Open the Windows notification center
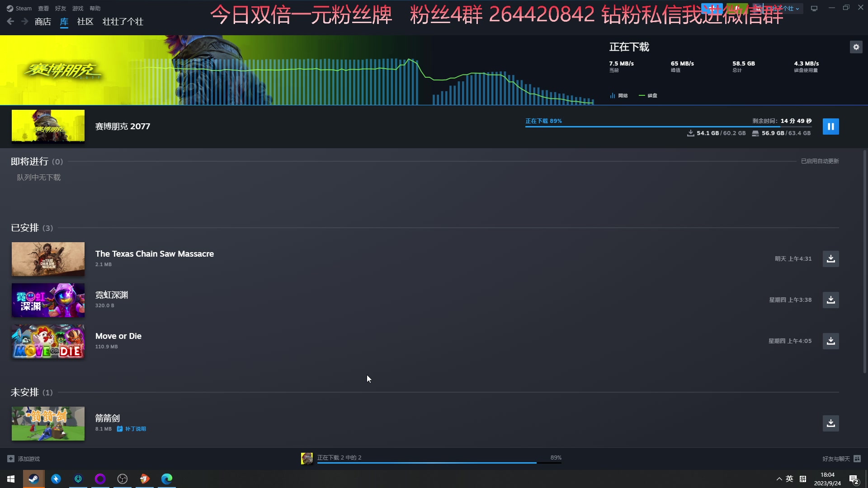The height and width of the screenshot is (488, 868). tap(854, 479)
